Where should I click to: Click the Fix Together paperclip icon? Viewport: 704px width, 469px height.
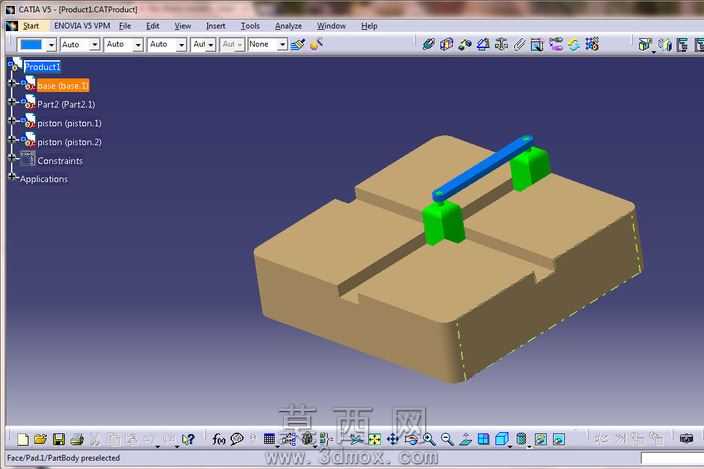pyautogui.click(x=519, y=44)
